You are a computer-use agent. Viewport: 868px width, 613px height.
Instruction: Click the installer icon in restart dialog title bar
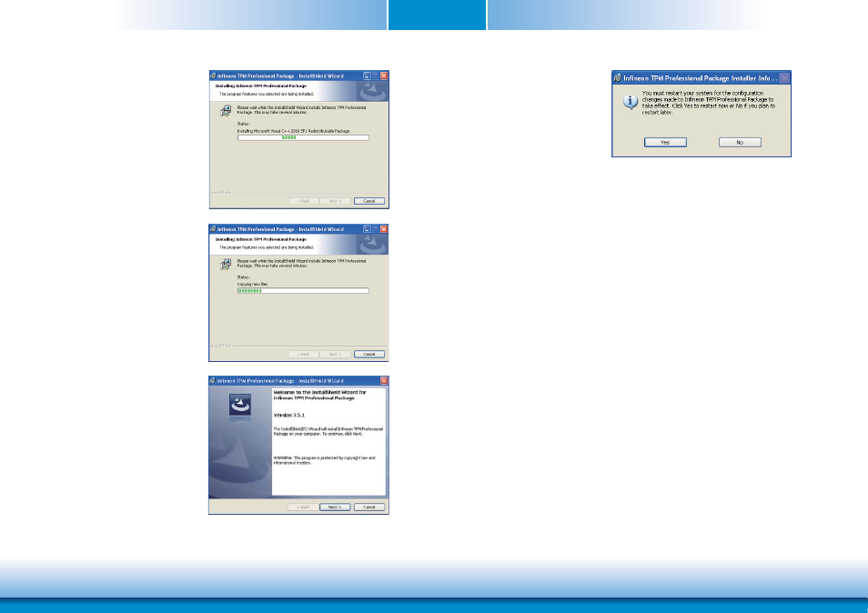pos(617,78)
